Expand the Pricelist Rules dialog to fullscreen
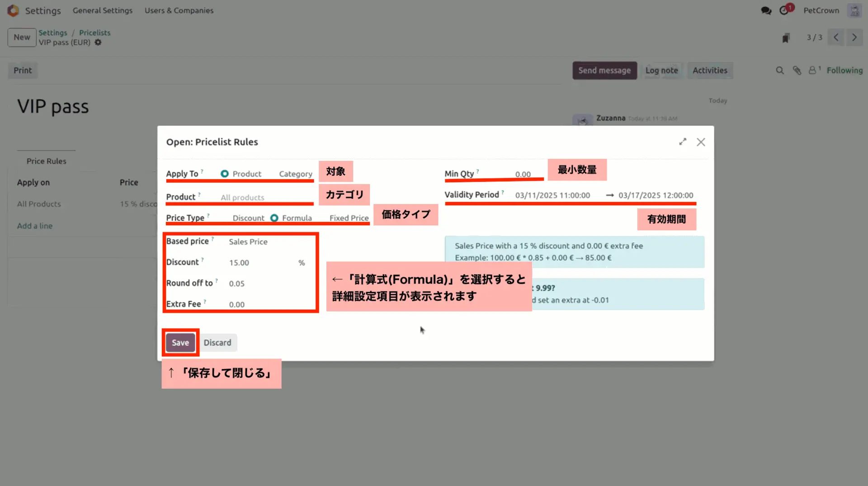This screenshot has width=868, height=486. coord(683,142)
